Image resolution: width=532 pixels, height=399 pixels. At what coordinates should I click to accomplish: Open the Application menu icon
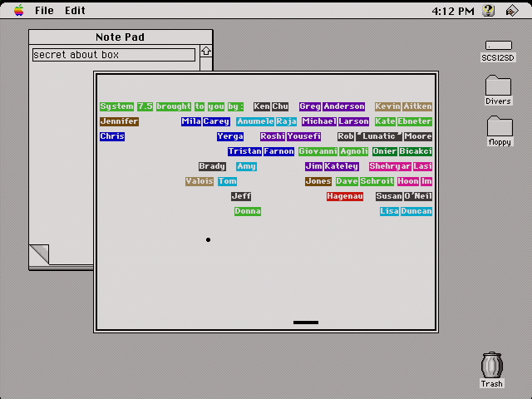pyautogui.click(x=512, y=11)
